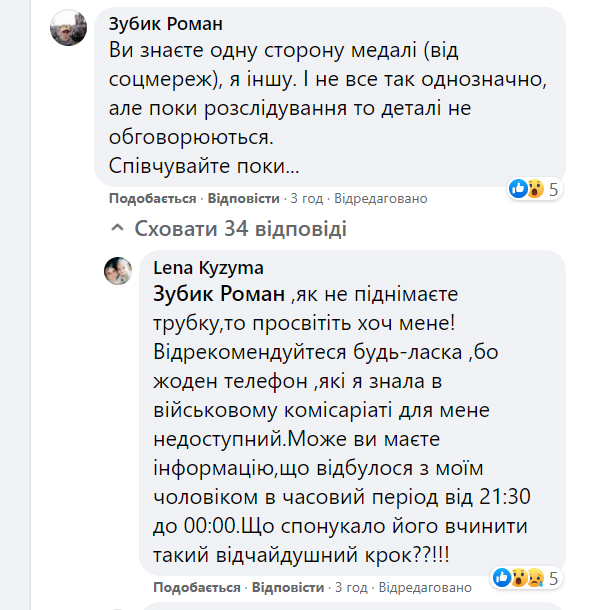Click the Сховати 34 відповіді text
Viewport: 600px width, 610px height.
point(240,229)
